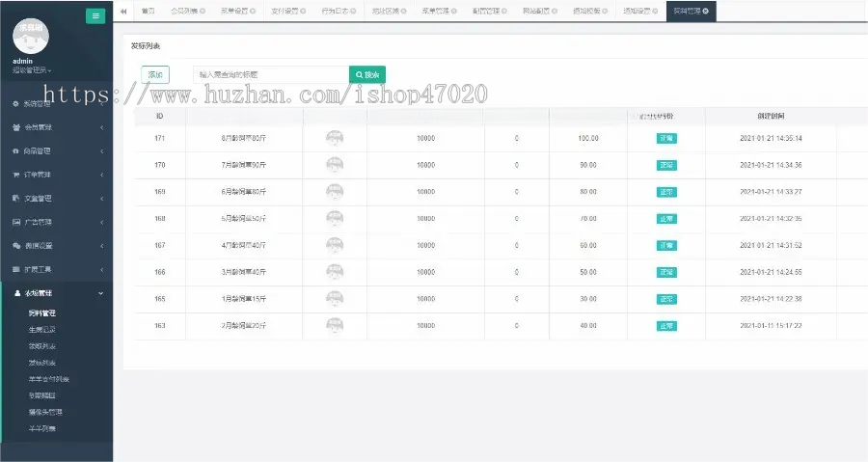
Task: Click the document icon beside 文章管理
Action: [x=16, y=198]
